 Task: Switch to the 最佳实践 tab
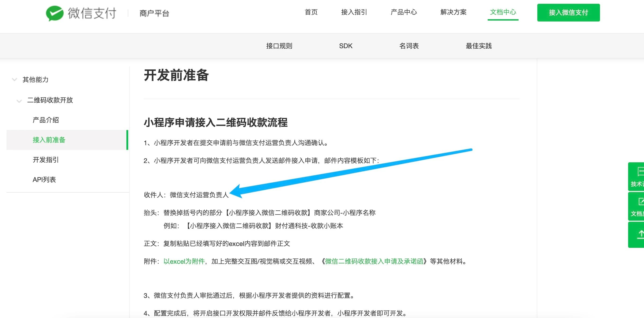coord(479,46)
